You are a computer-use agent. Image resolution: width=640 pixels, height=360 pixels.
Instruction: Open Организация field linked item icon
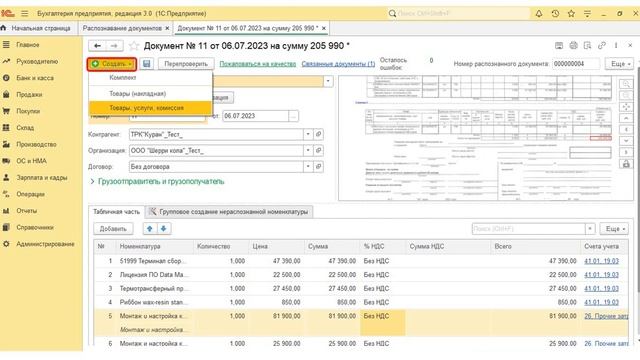click(318, 150)
